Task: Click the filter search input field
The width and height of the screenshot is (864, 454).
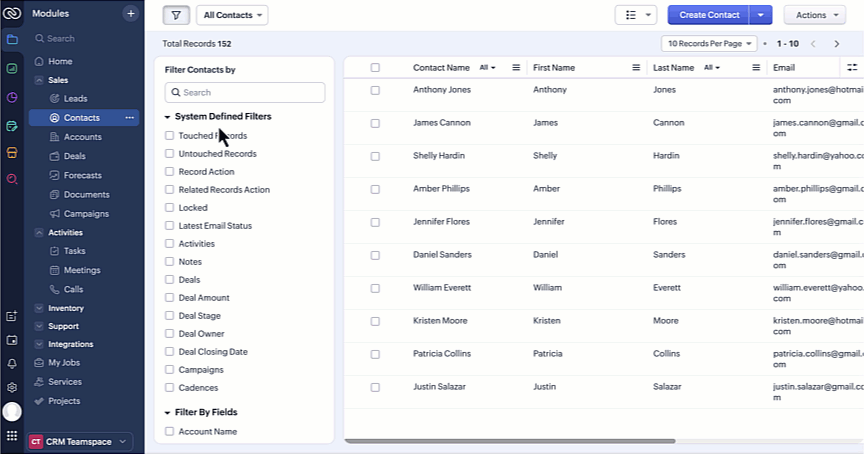Action: coord(245,92)
